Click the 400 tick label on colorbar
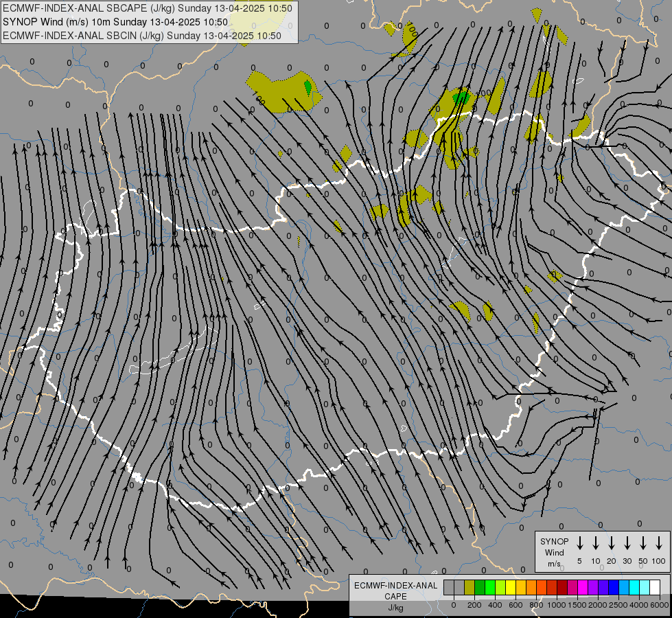The image size is (672, 618). pos(495,605)
